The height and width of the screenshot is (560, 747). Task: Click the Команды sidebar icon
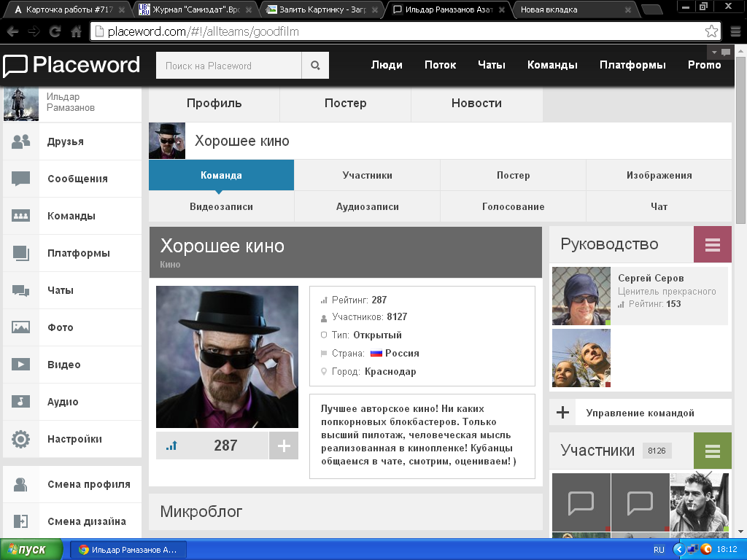tap(20, 216)
